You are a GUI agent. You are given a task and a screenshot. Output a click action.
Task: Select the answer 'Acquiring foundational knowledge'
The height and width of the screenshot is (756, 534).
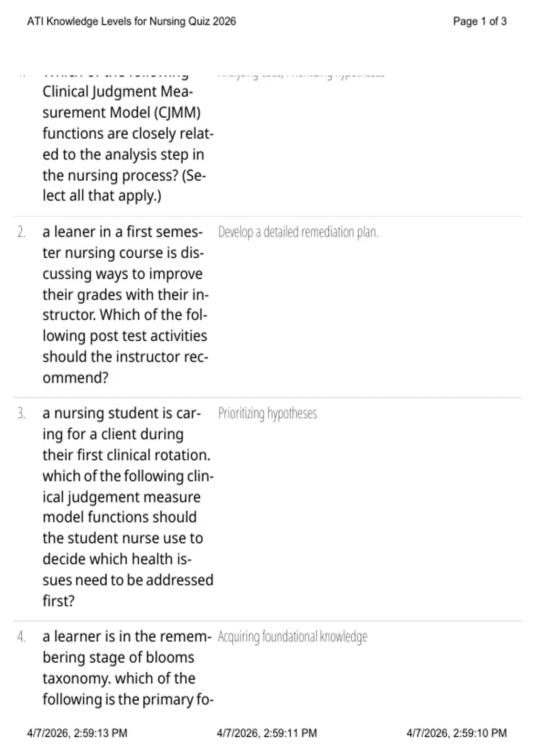[292, 636]
